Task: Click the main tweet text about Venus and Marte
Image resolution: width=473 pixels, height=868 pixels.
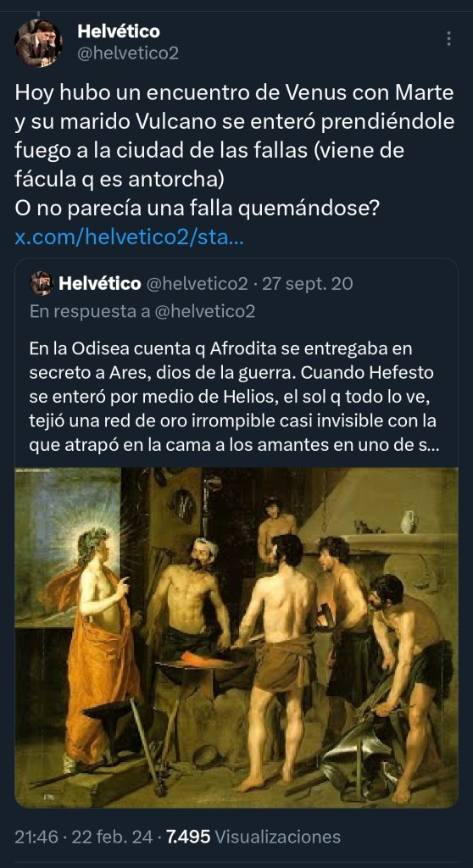Action: pyautogui.click(x=235, y=151)
